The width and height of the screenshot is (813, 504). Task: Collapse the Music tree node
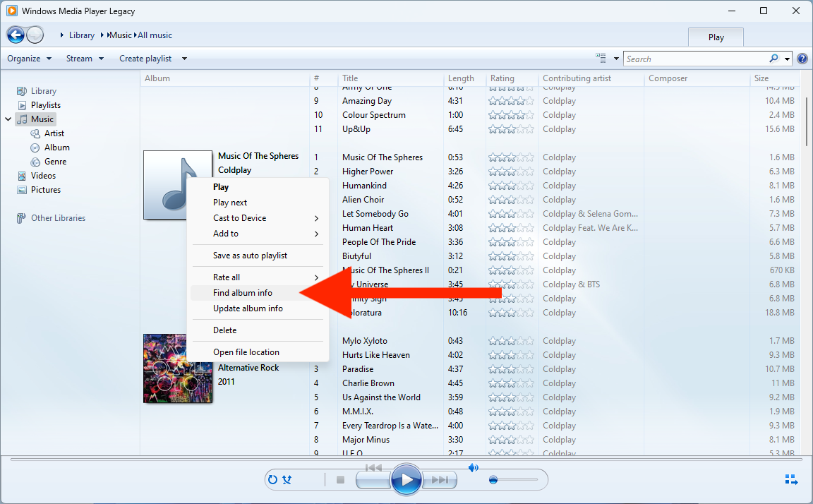8,119
